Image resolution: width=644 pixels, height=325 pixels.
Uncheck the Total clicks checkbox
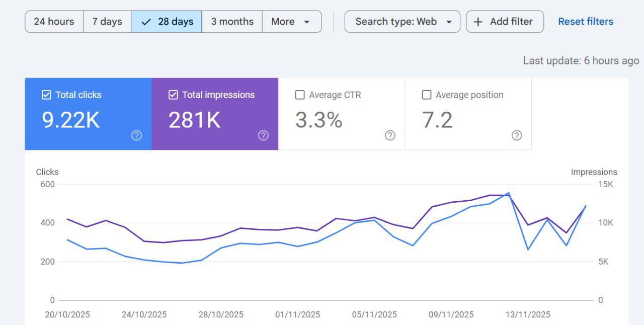tap(46, 95)
